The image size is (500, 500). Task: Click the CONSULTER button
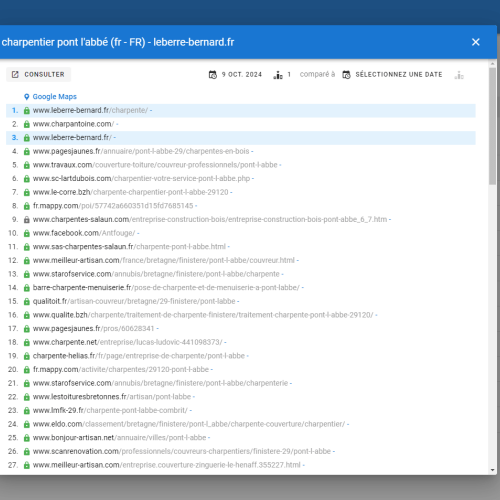[38, 74]
